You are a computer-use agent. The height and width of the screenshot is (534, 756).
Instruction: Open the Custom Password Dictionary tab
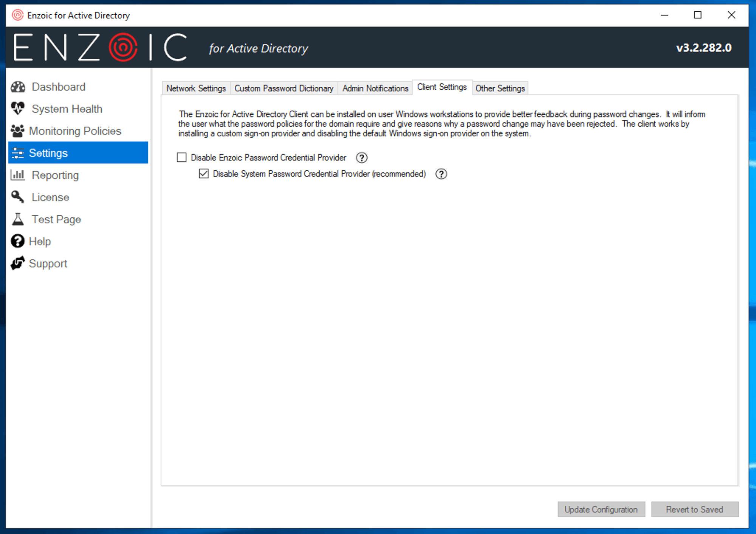(x=284, y=88)
